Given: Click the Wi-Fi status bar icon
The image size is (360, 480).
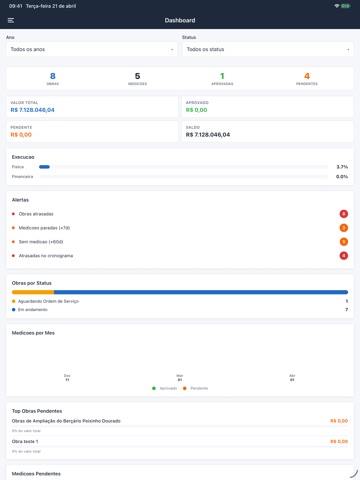Looking at the screenshot, I should point(336,6).
